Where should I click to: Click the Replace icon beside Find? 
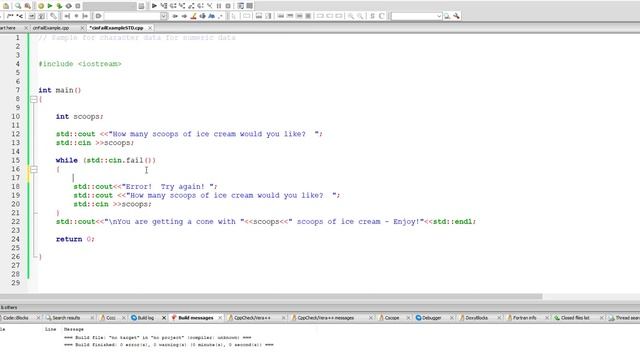point(27,6)
